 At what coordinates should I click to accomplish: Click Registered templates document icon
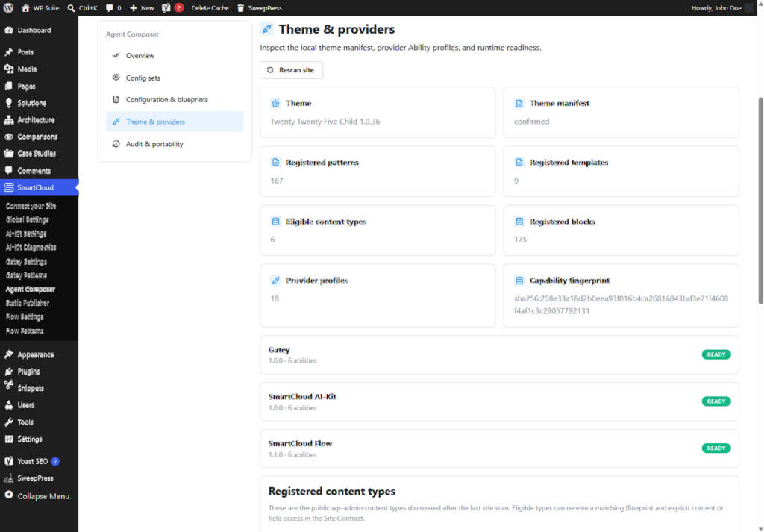click(x=519, y=162)
